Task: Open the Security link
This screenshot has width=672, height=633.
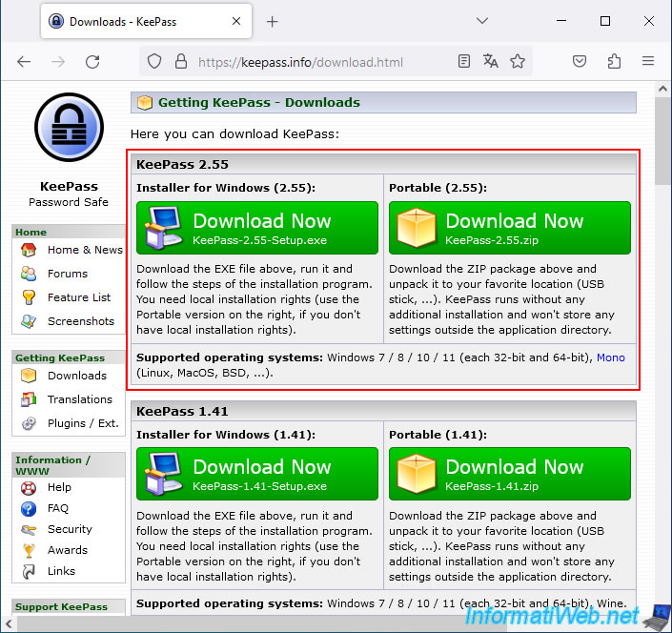Action: point(70,529)
